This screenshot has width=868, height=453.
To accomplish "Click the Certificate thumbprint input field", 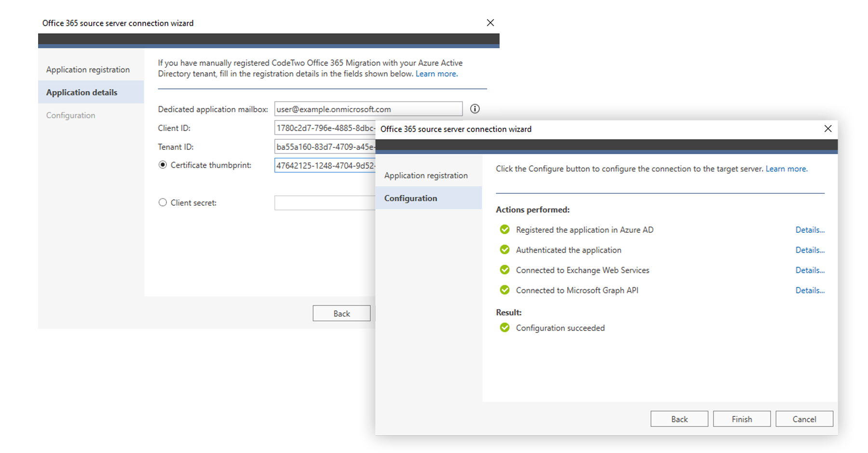I will tap(325, 165).
